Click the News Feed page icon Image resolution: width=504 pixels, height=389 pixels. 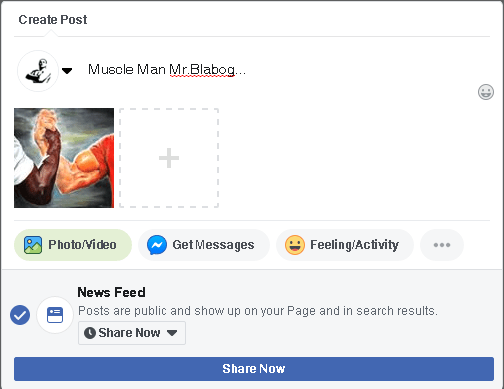tap(55, 315)
